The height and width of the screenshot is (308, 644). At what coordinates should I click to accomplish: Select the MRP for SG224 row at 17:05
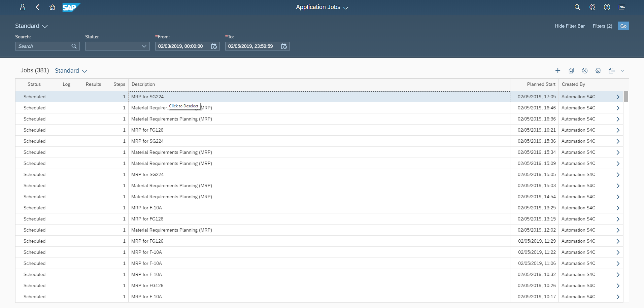(x=319, y=97)
